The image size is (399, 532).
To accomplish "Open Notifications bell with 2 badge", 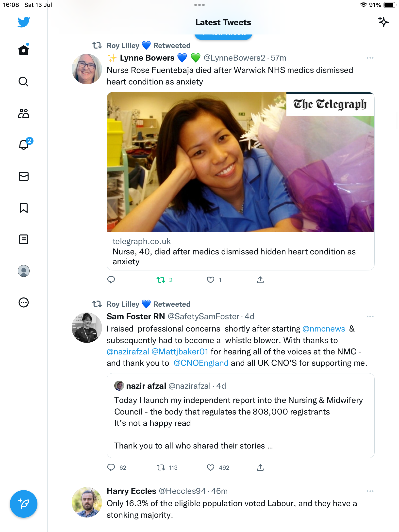I will (24, 145).
